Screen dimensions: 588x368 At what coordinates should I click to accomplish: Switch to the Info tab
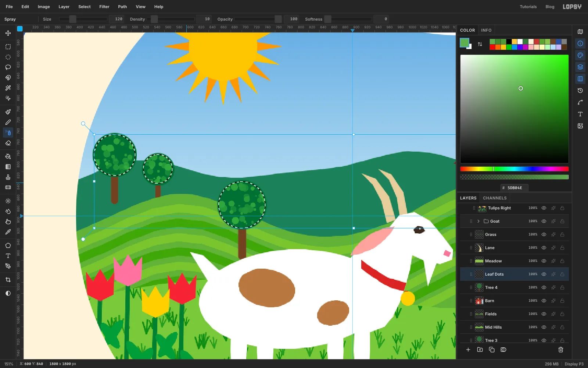(486, 30)
